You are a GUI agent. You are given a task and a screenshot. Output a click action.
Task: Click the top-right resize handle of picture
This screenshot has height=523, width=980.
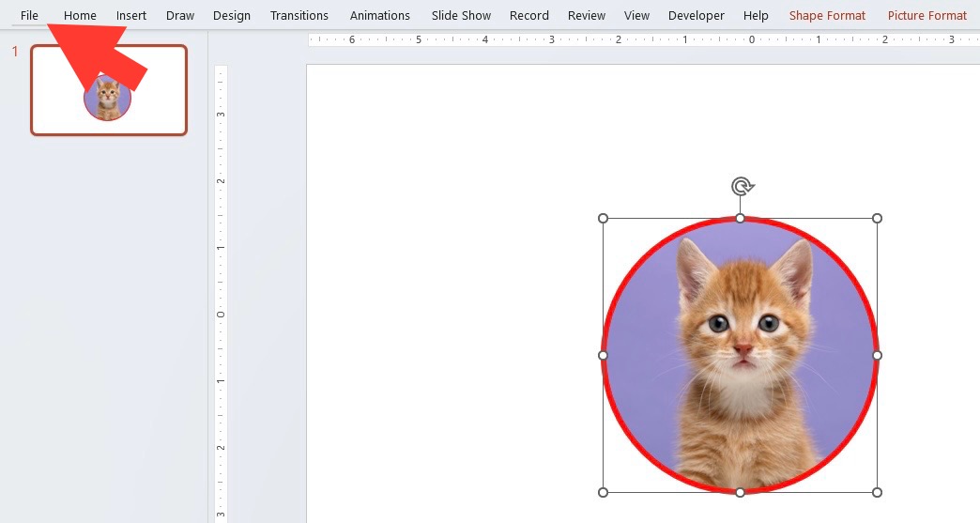pos(877,218)
